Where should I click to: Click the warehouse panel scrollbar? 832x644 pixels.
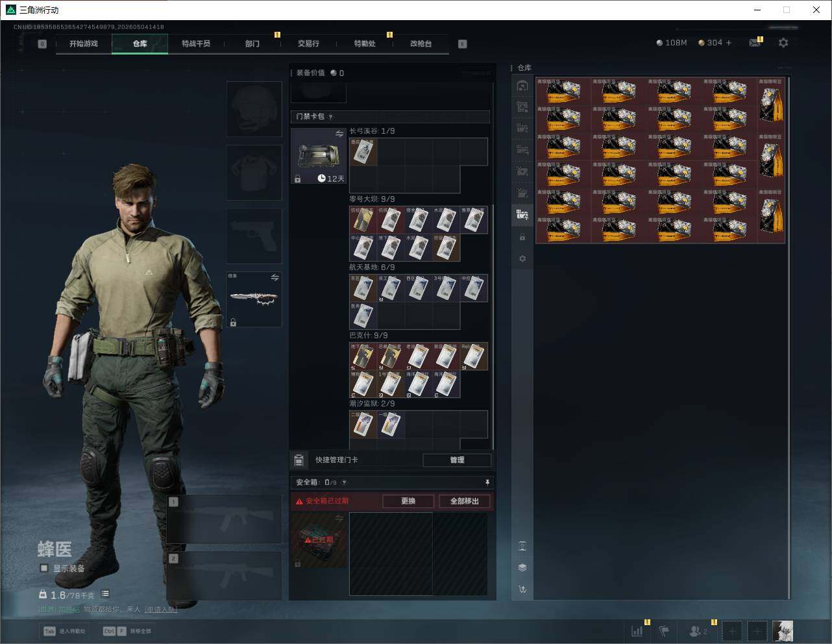coord(789,338)
